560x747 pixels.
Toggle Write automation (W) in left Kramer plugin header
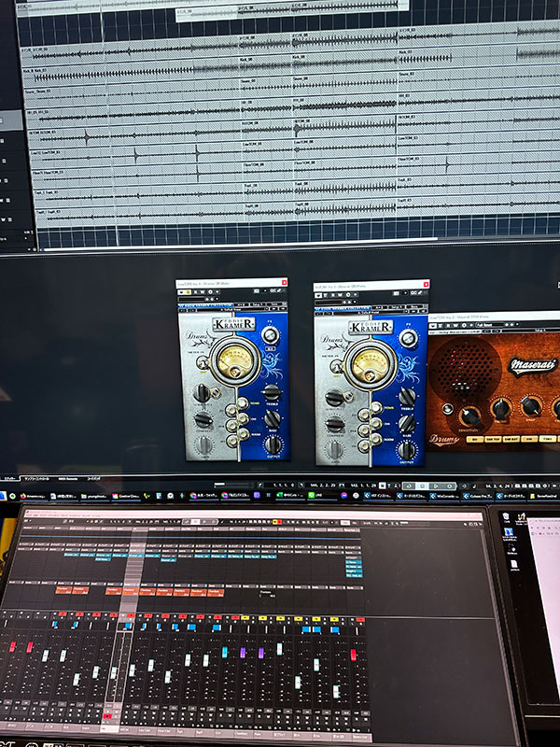(202, 292)
